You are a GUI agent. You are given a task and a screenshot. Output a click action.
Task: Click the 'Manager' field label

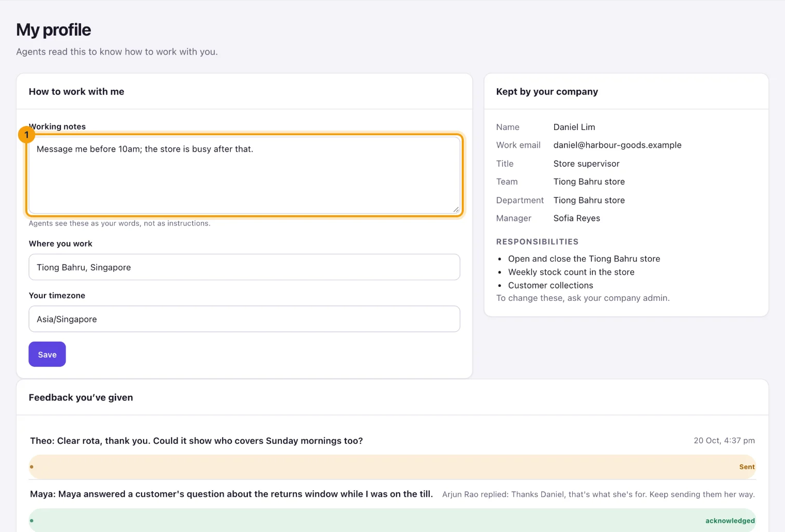point(513,218)
